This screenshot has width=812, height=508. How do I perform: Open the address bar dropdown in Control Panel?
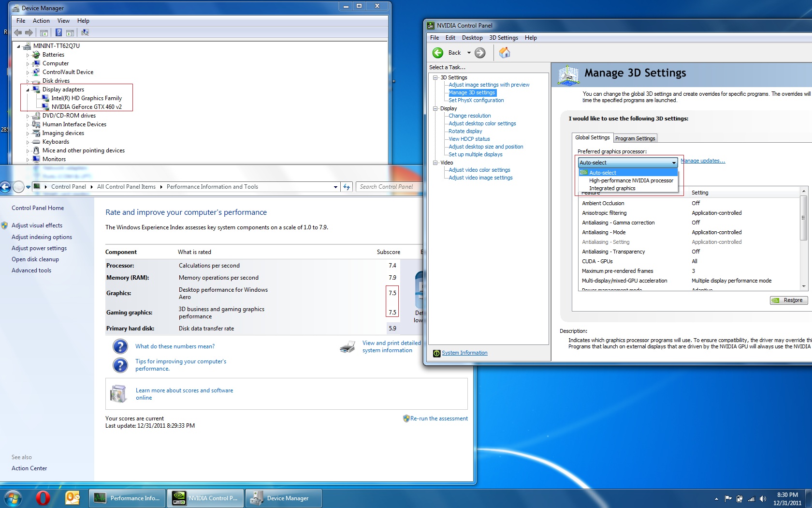point(335,187)
